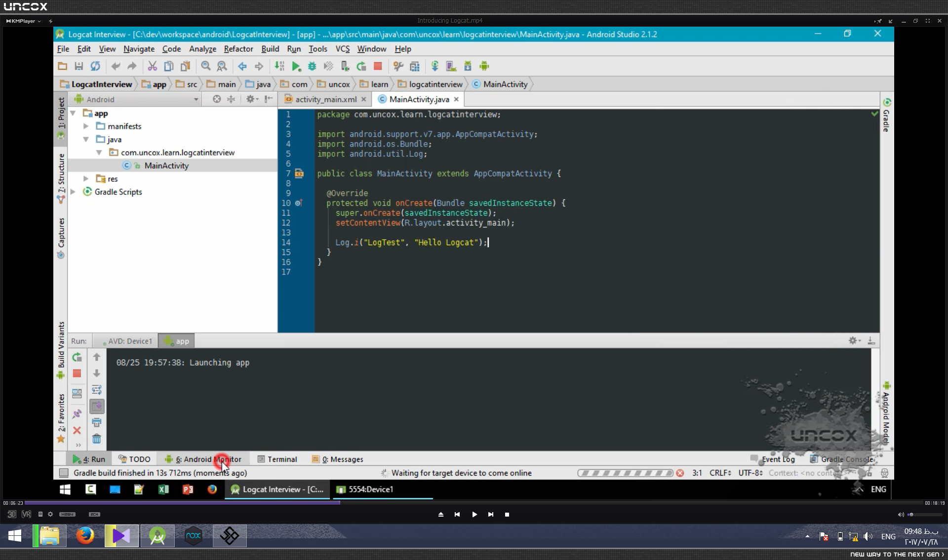Click the Open folder toolbar icon
The width and height of the screenshot is (948, 560).
63,66
